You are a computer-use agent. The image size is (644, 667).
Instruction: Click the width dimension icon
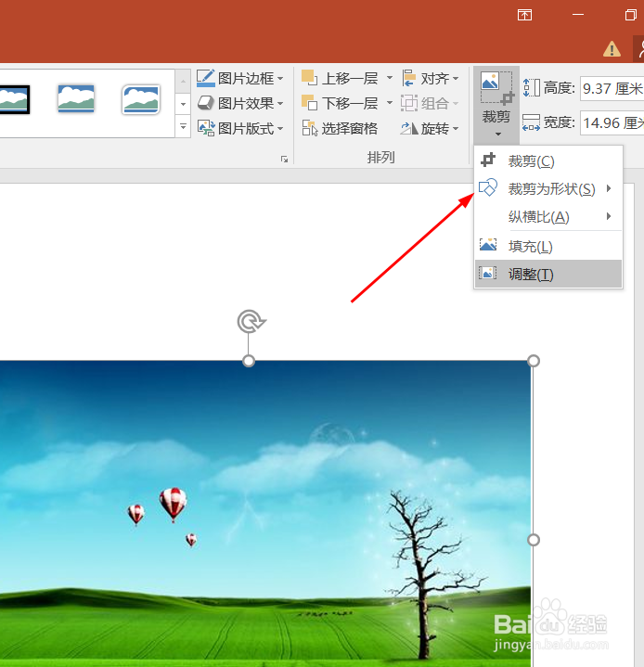click(x=531, y=122)
